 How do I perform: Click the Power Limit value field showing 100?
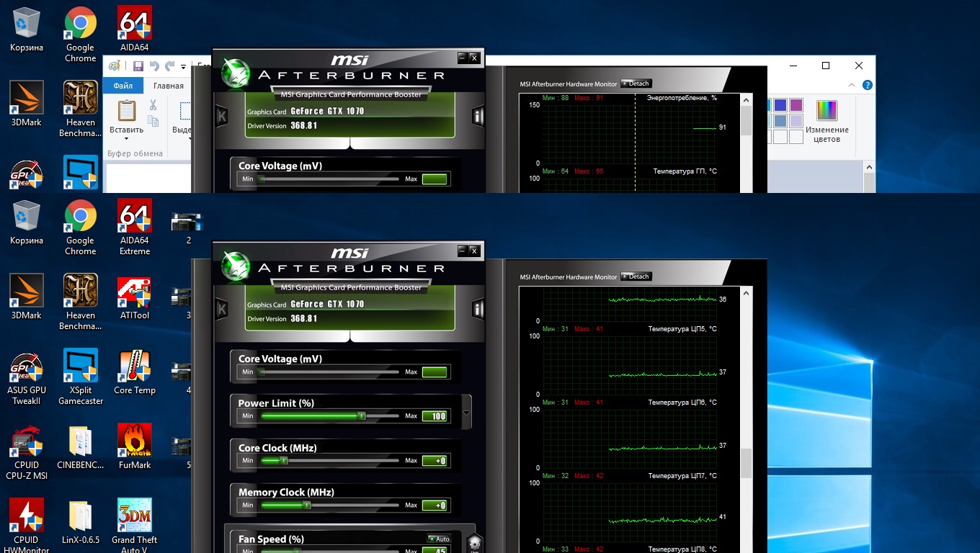tap(435, 416)
